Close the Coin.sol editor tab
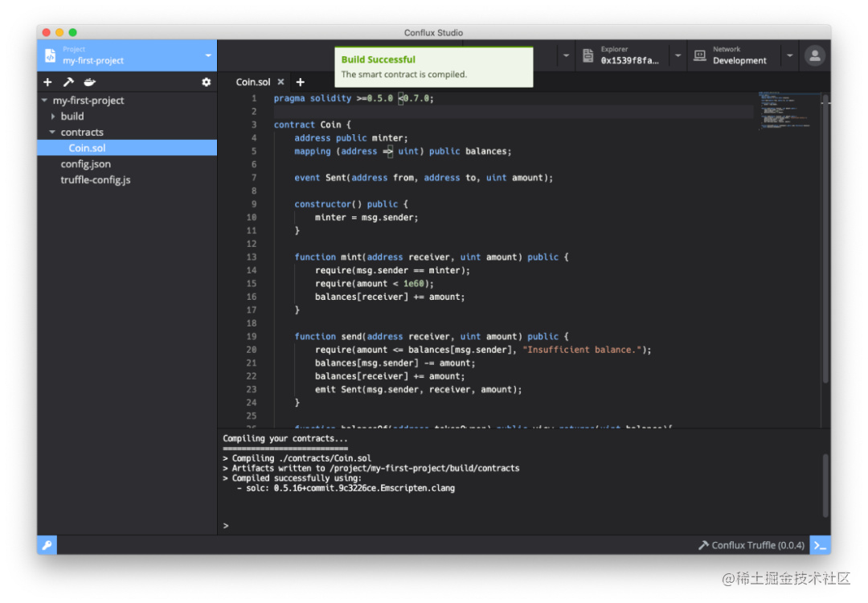 [x=280, y=81]
